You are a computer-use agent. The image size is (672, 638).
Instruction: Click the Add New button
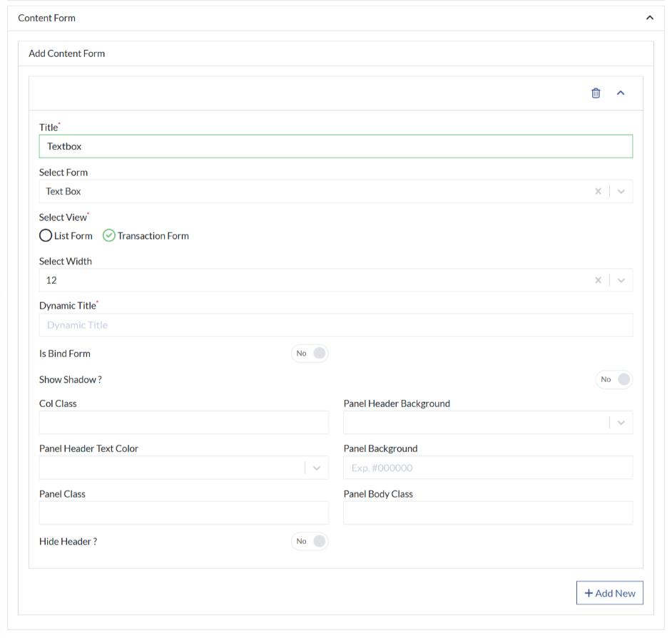click(609, 593)
